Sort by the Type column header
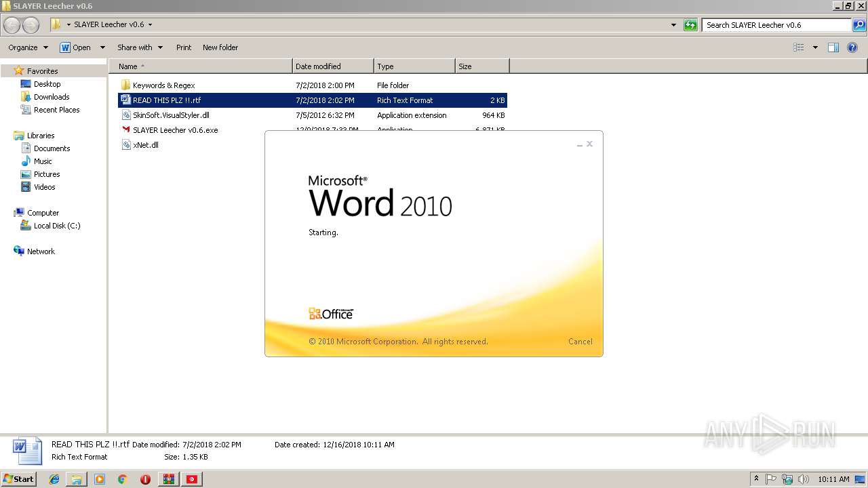Image resolution: width=868 pixels, height=488 pixels. point(414,66)
